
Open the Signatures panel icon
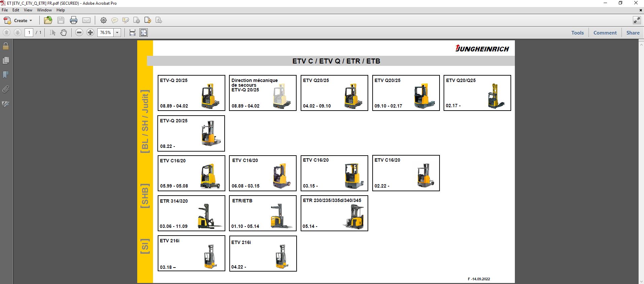click(x=6, y=104)
